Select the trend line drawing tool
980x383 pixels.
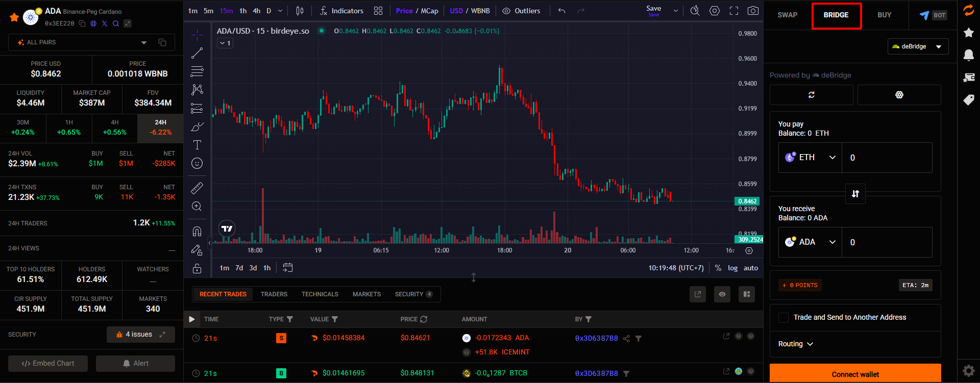pos(197,53)
